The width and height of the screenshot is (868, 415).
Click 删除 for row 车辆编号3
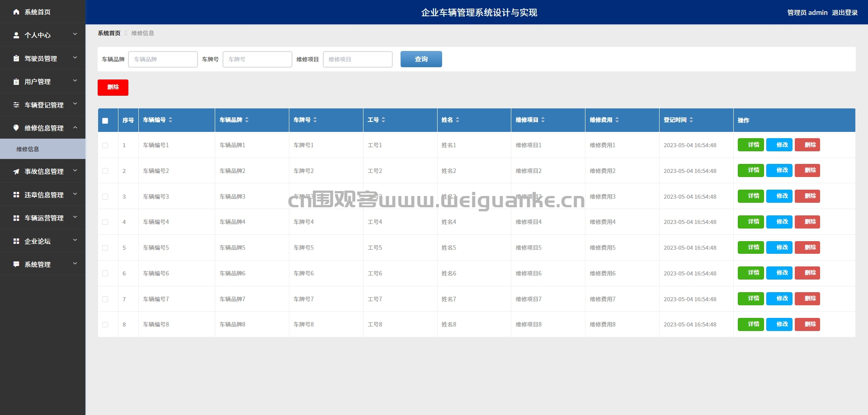[807, 196]
